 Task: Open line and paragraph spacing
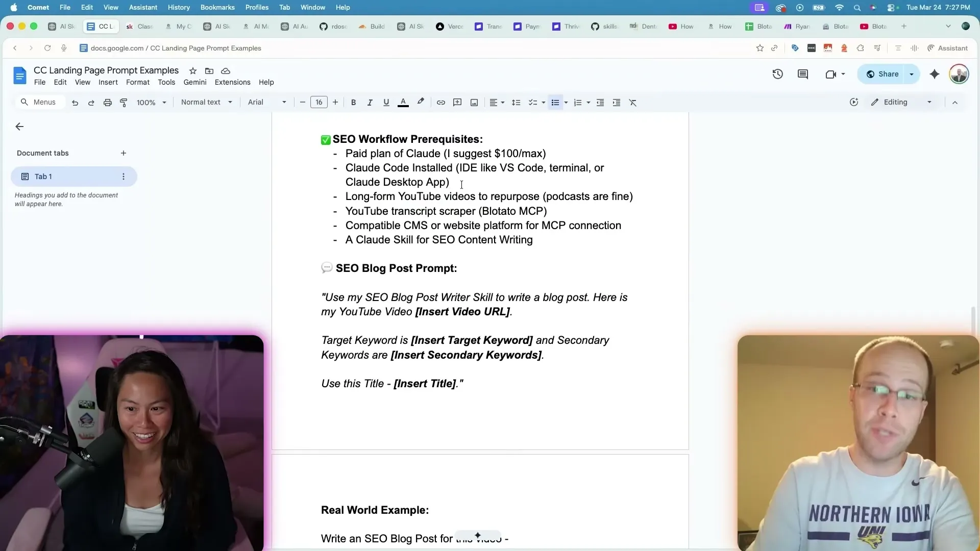pos(516,103)
